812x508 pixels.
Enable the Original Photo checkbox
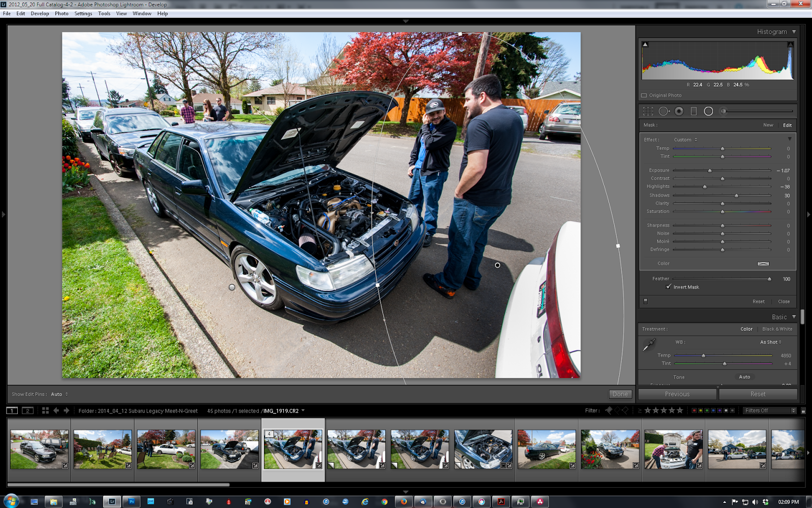click(x=644, y=96)
